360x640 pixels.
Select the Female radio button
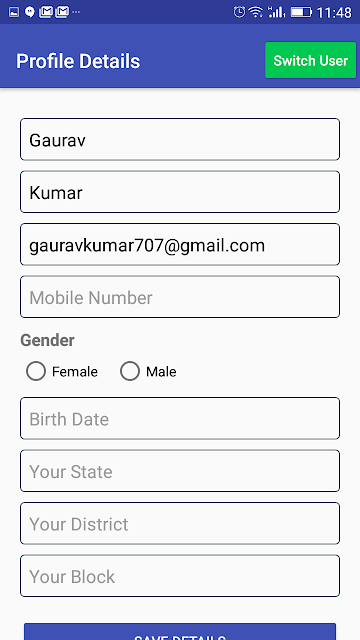[x=36, y=371]
